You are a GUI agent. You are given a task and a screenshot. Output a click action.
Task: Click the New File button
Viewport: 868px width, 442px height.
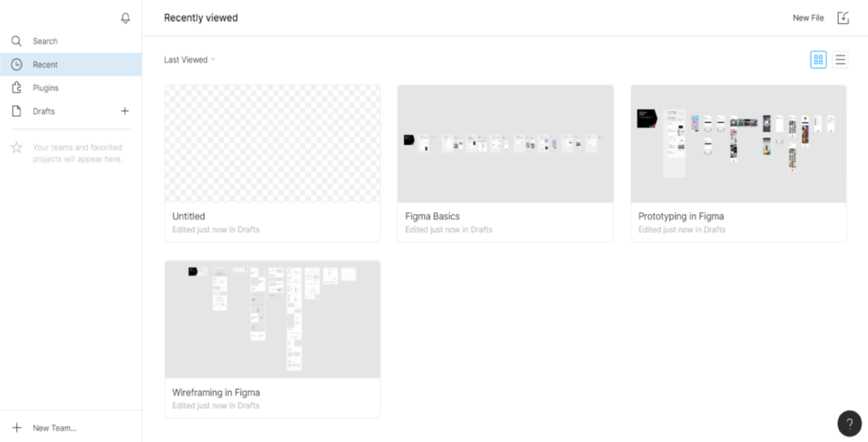click(x=808, y=18)
